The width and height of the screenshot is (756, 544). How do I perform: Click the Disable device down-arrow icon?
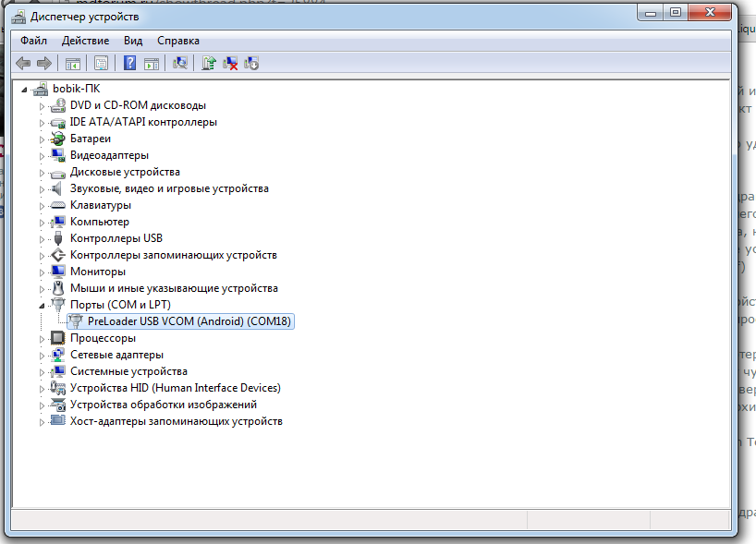click(250, 63)
